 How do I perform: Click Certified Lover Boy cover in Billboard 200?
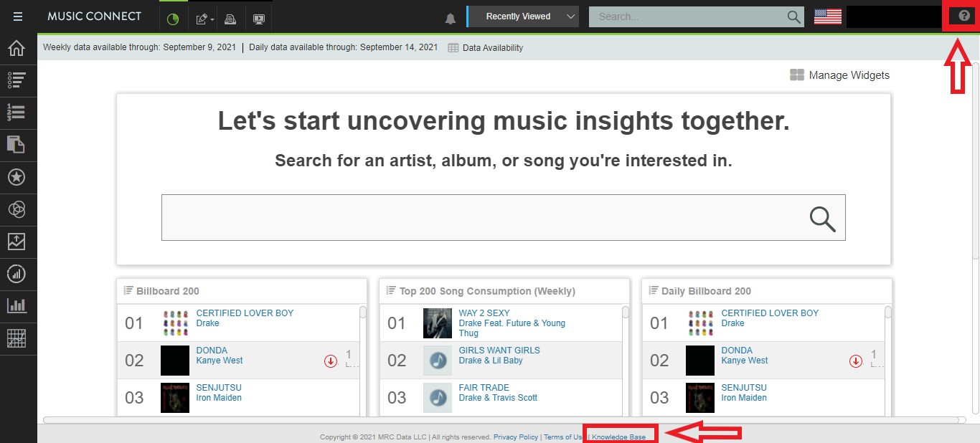click(175, 323)
